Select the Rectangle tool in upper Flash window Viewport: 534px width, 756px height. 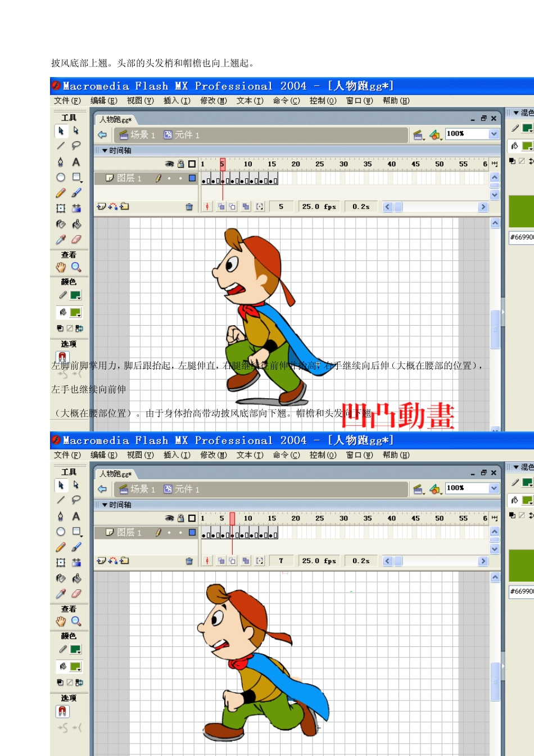point(76,177)
